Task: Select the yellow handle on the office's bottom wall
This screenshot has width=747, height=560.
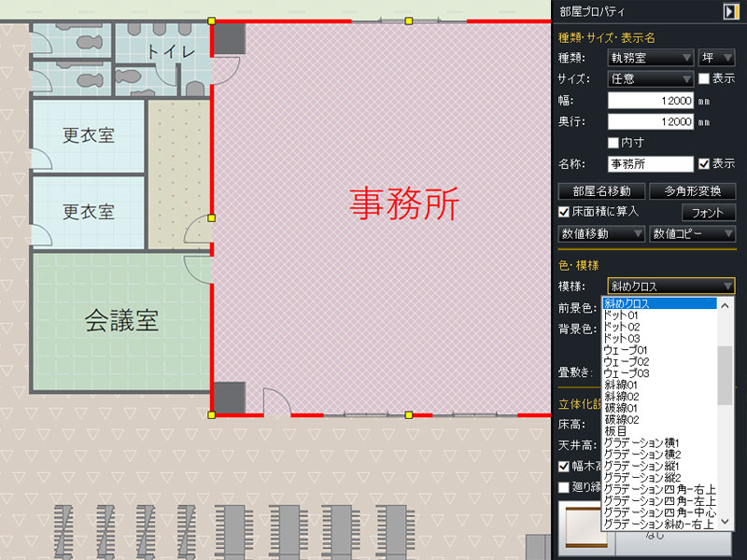Action: 408,413
